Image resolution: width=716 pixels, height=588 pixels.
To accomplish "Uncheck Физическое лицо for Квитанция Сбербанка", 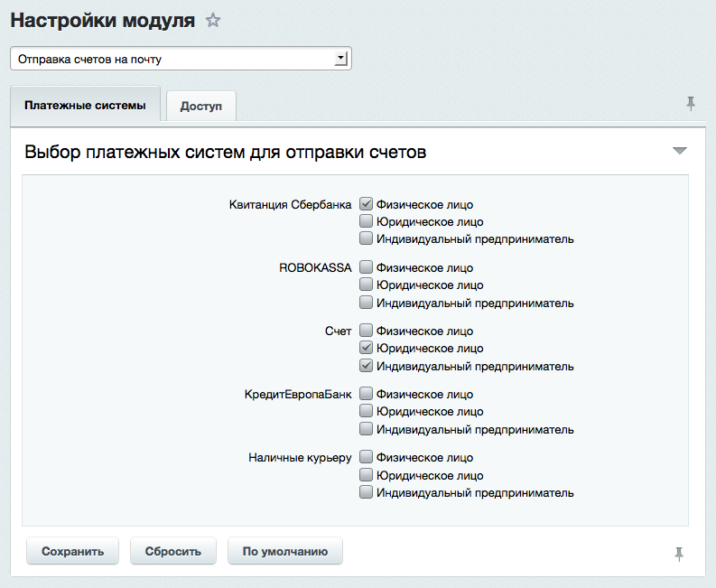I will pos(366,204).
